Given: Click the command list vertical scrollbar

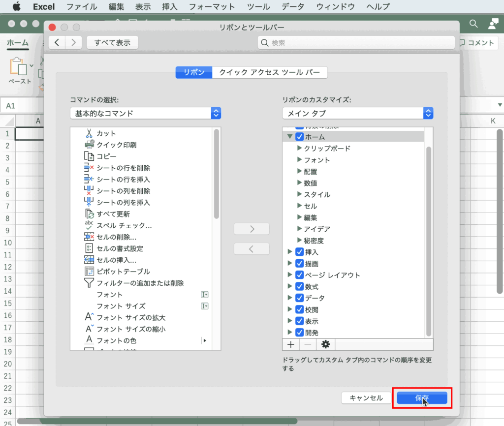Looking at the screenshot, I should 217,174.
